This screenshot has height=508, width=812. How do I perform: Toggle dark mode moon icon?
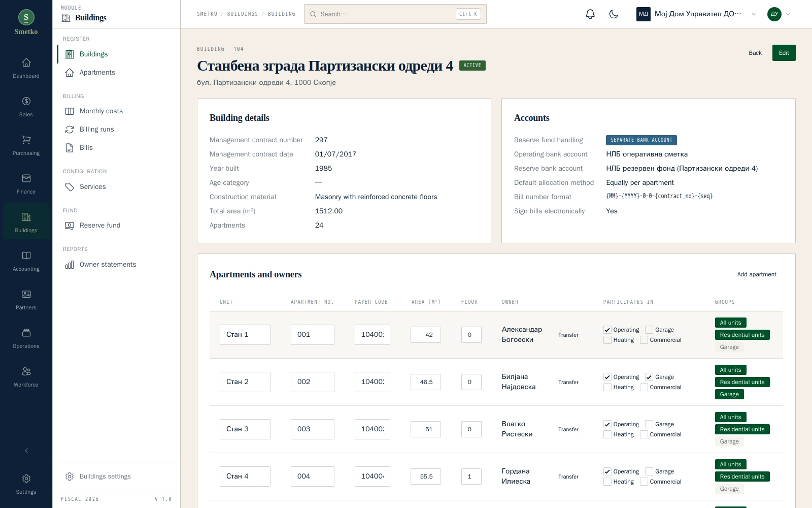(614, 14)
